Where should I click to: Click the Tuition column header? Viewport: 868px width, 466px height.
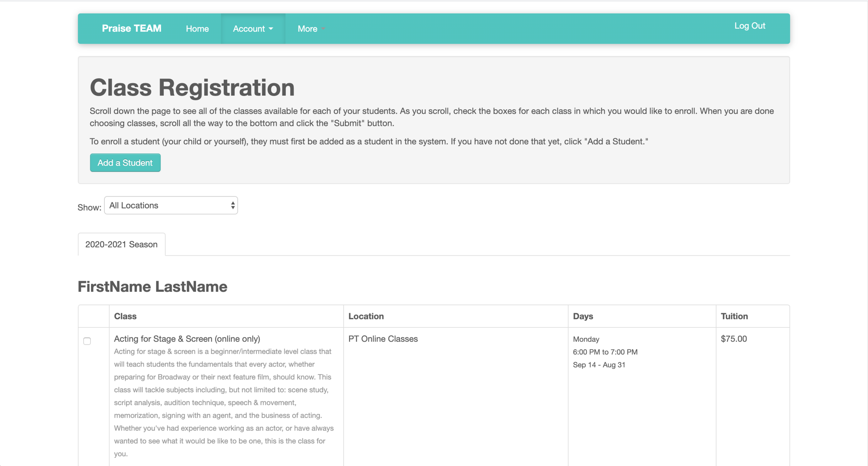pos(734,316)
